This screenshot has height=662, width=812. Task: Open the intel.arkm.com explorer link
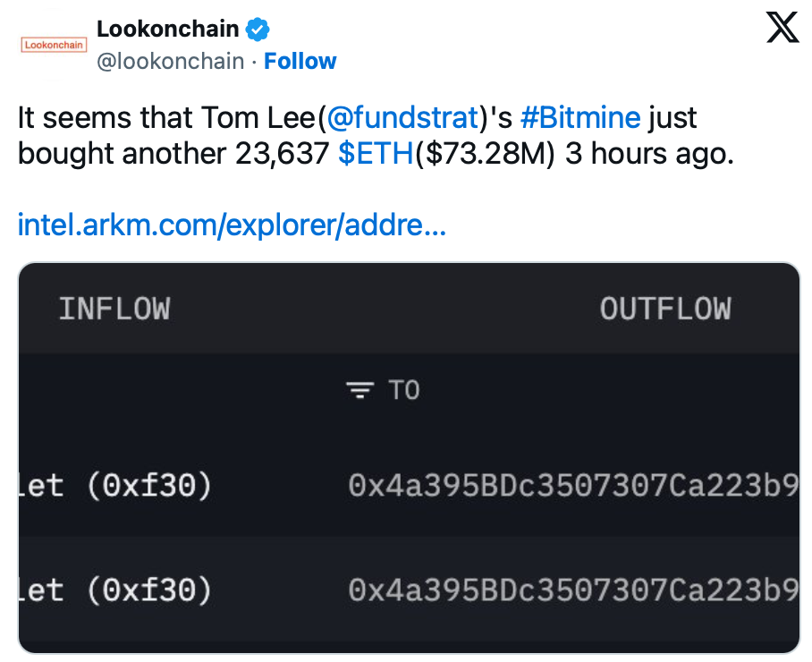[232, 225]
